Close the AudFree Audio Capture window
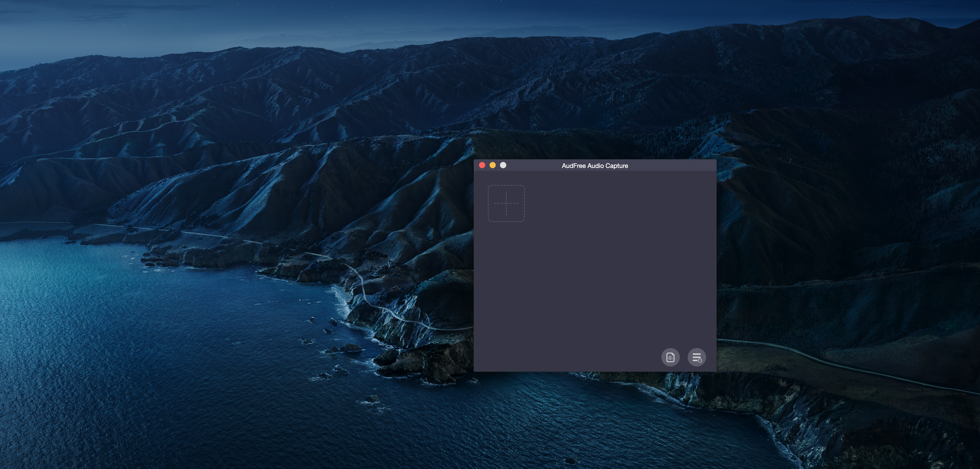The height and width of the screenshot is (469, 980). [482, 165]
